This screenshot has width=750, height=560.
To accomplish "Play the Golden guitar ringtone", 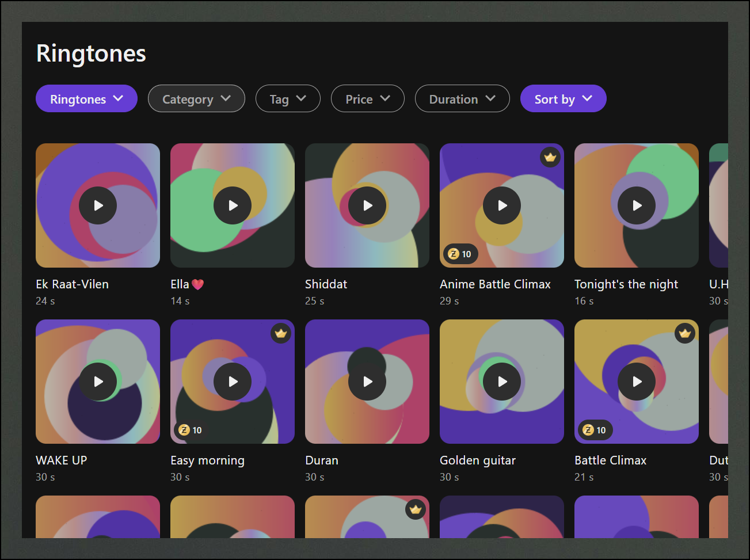I will point(502,382).
